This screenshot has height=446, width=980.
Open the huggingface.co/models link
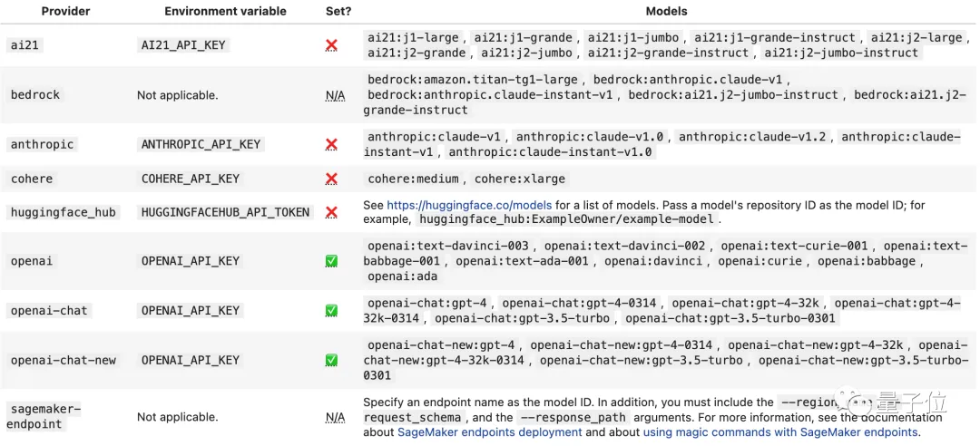pyautogui.click(x=469, y=205)
